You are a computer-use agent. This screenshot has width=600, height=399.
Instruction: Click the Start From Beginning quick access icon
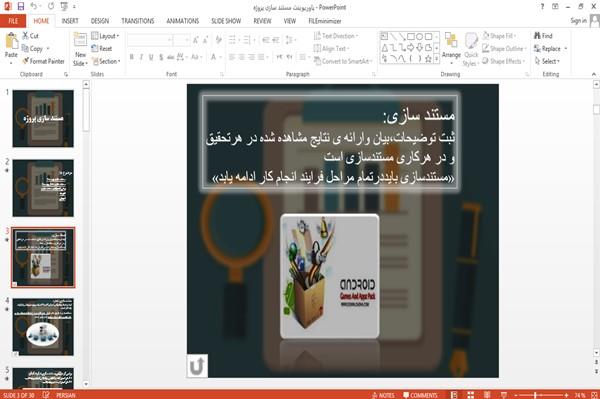pos(64,7)
